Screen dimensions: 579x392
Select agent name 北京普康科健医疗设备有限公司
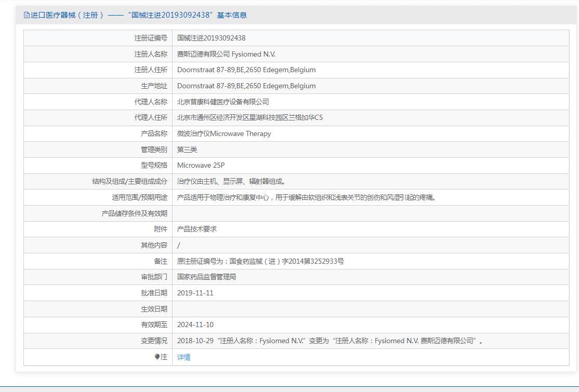coord(223,102)
